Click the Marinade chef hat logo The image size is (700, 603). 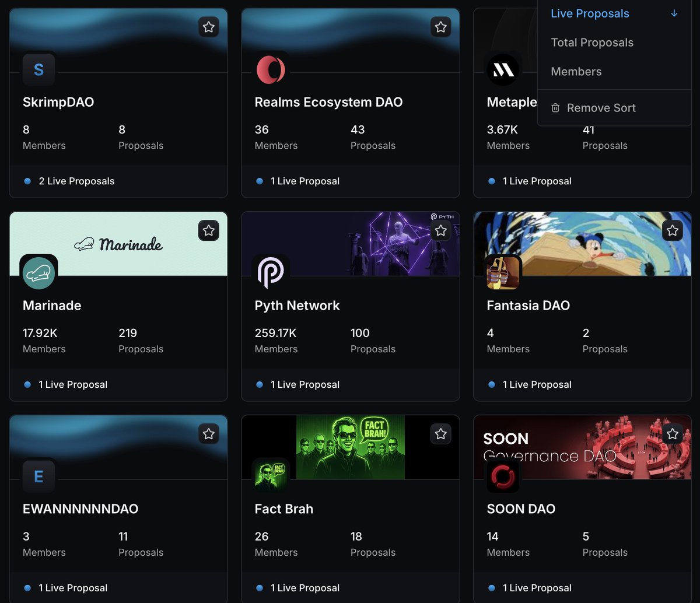38,273
